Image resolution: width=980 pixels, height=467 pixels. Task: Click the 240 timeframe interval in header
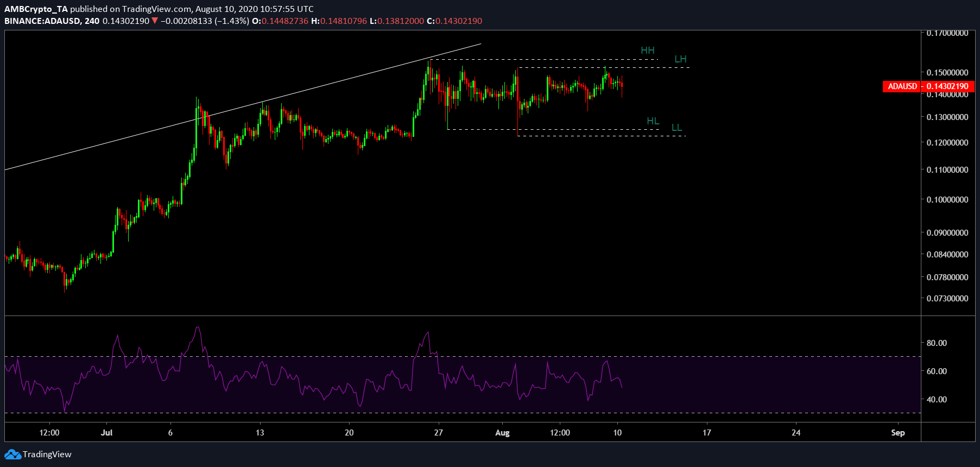pos(92,21)
